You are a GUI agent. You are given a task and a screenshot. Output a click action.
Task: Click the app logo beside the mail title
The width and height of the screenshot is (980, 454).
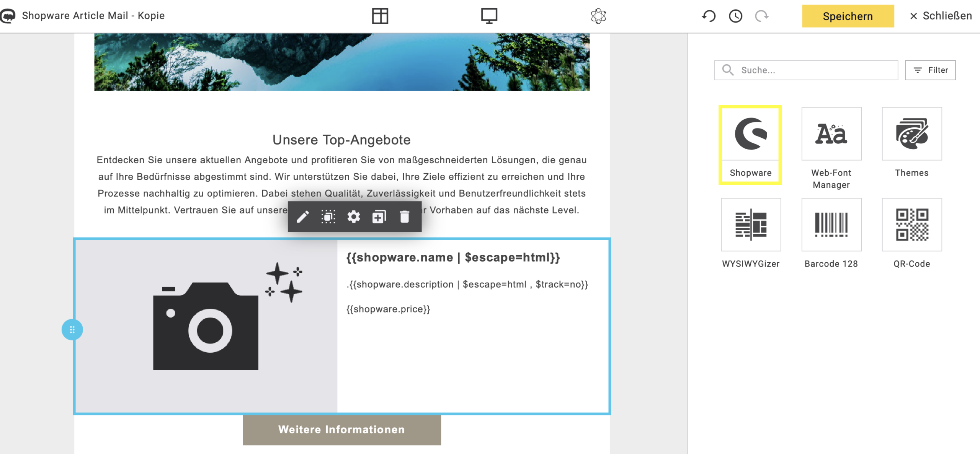8,16
